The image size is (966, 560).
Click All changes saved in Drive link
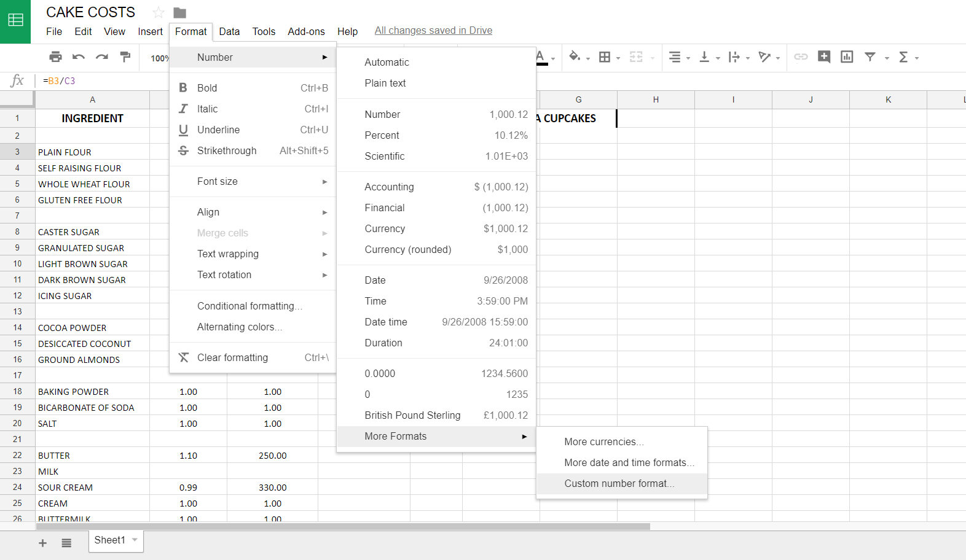(x=433, y=31)
